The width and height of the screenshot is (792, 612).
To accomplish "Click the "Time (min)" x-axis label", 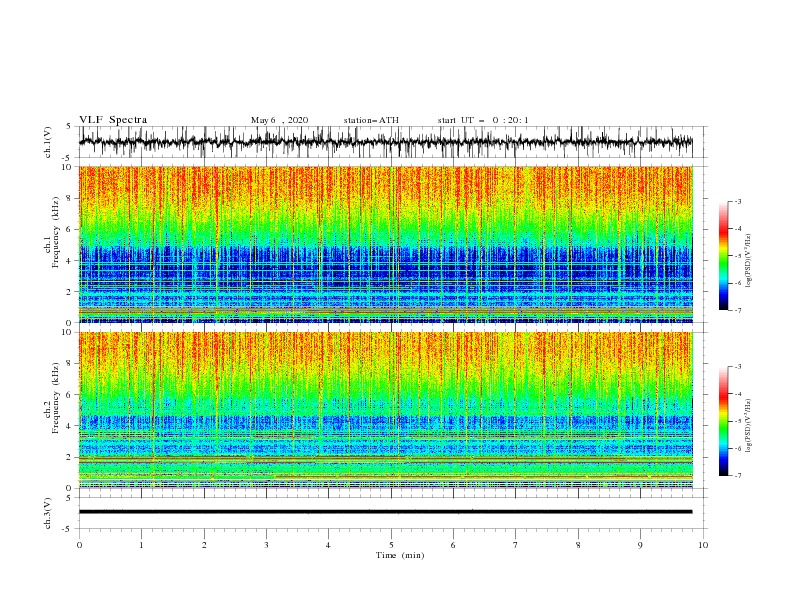I will (x=400, y=555).
